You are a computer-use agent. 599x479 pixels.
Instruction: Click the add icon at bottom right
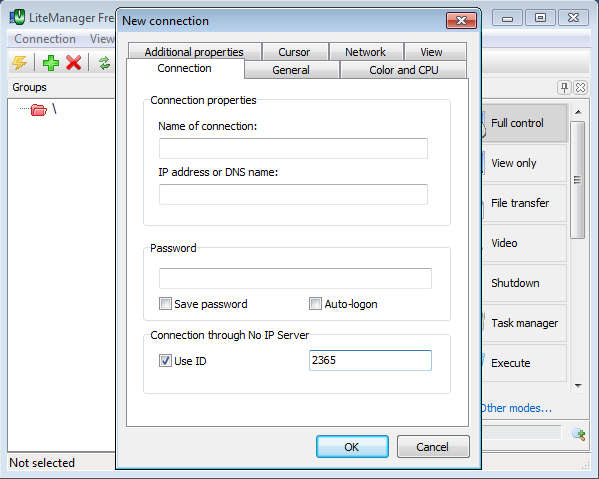point(579,434)
